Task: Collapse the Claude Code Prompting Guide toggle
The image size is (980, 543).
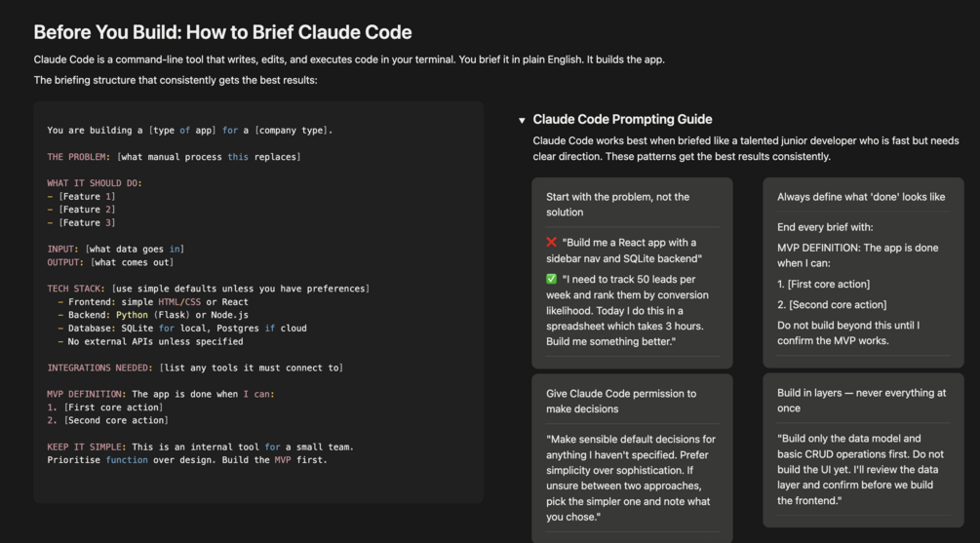Action: point(522,120)
